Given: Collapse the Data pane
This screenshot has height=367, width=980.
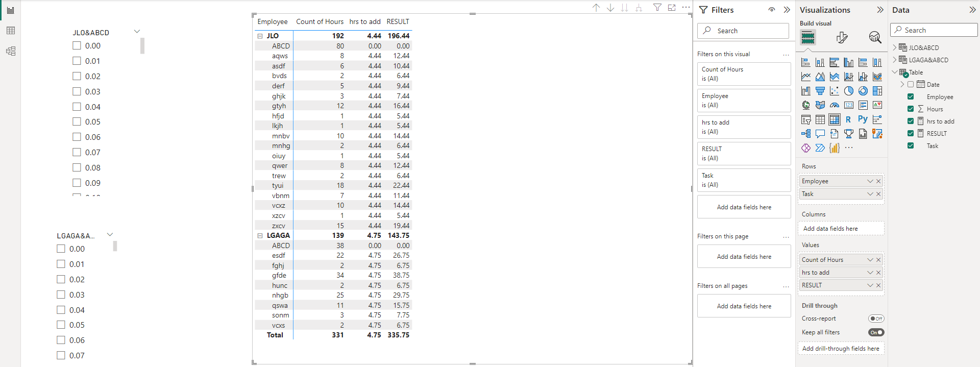Looking at the screenshot, I should (972, 10).
